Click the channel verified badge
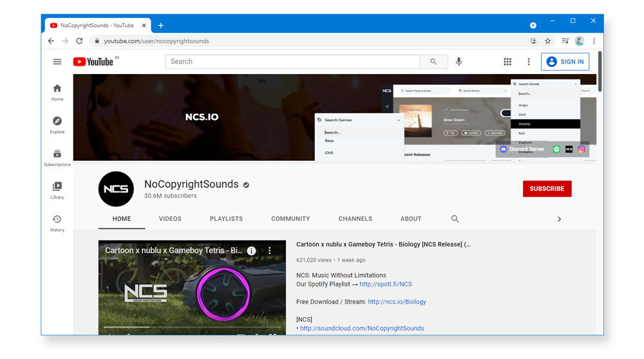This screenshot has width=644, height=359. [246, 185]
